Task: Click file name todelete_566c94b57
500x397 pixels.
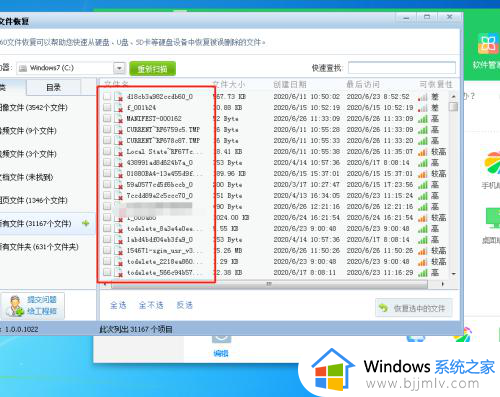Action: tap(165, 273)
